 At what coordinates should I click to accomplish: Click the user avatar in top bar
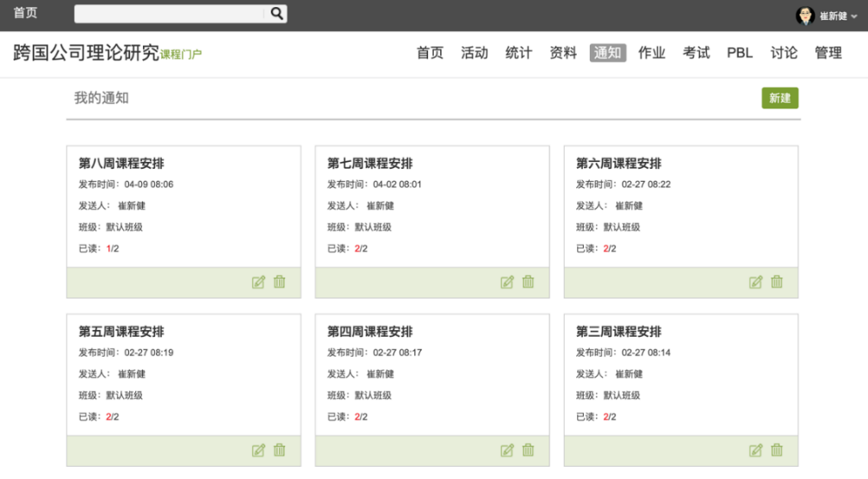(805, 16)
